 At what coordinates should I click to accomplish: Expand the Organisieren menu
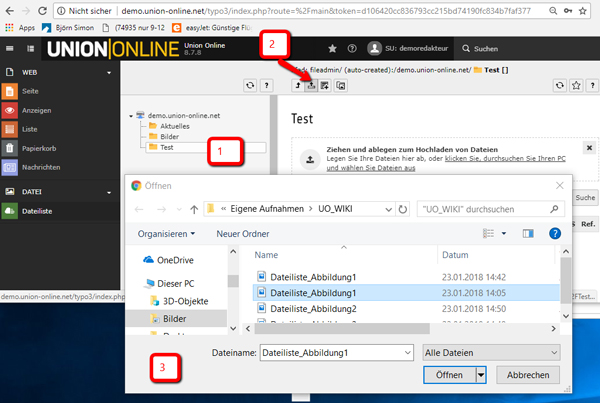click(x=166, y=234)
